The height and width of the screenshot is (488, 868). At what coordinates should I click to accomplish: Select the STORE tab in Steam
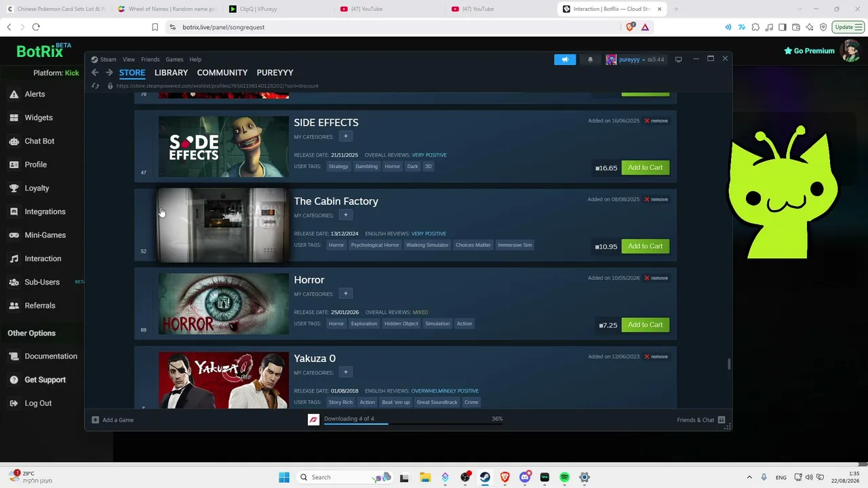pyautogui.click(x=132, y=73)
